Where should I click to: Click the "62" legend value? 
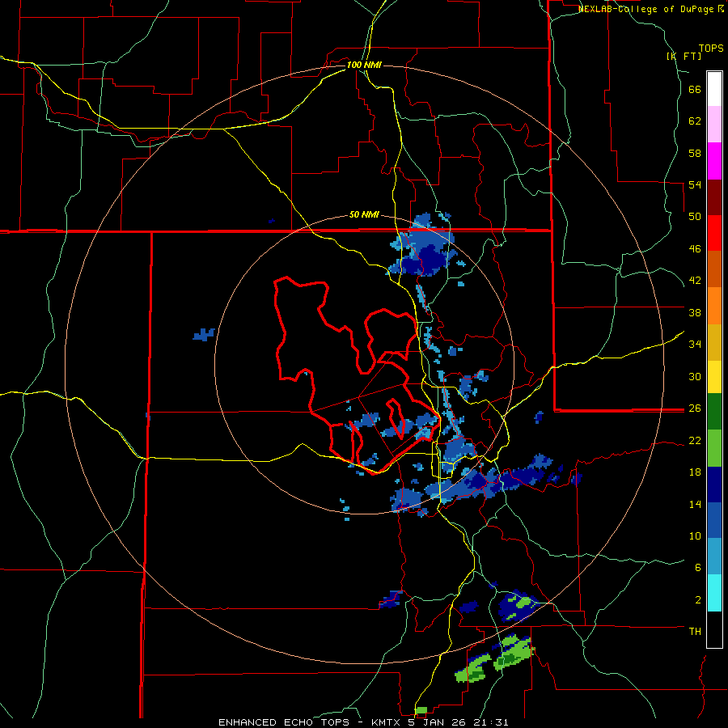695,121
